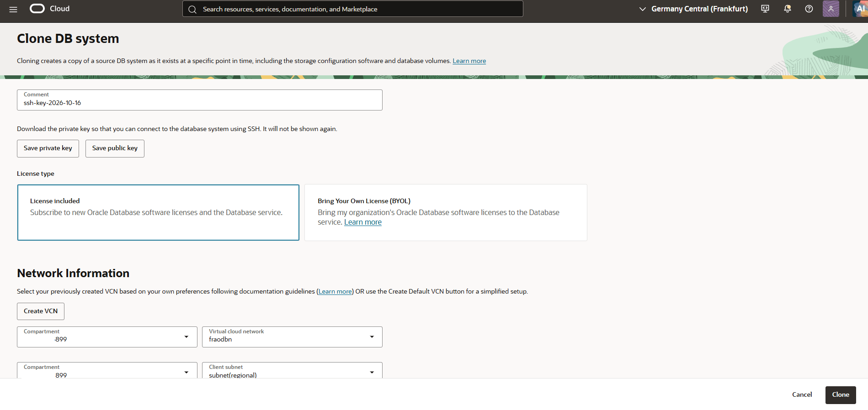Click the magnifier icon in the search bar
This screenshot has width=868, height=410.
pyautogui.click(x=192, y=9)
